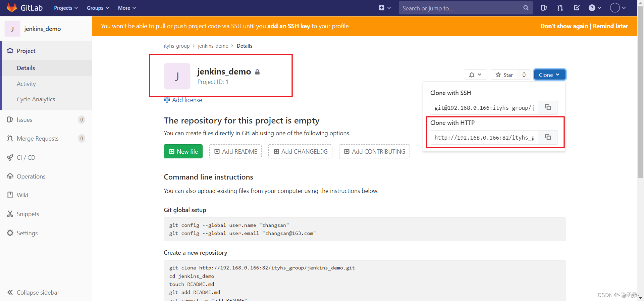644x301 pixels.
Task: Open the Groups dropdown menu
Action: pos(98,8)
